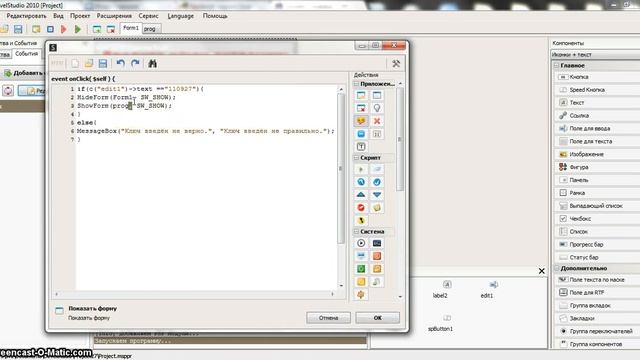This screenshot has height=360, width=640.
Task: Click the add form icon in main toolbar
Action: (97, 29)
